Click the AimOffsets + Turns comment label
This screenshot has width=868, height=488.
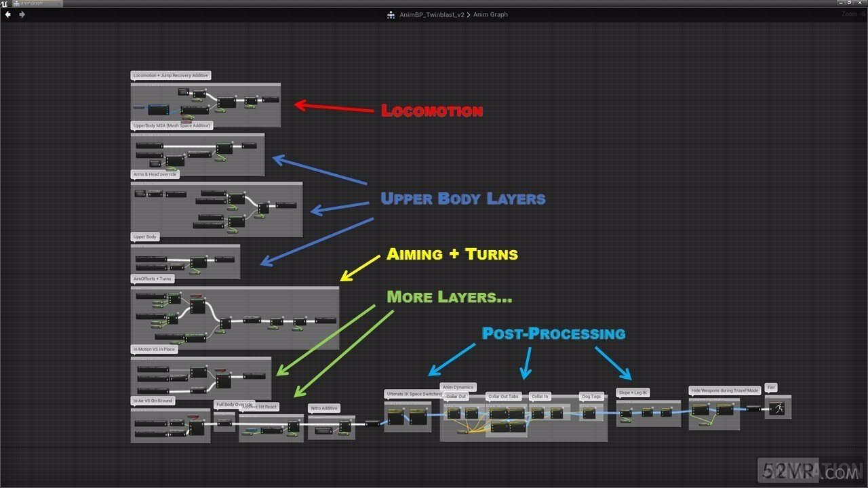[x=153, y=279]
